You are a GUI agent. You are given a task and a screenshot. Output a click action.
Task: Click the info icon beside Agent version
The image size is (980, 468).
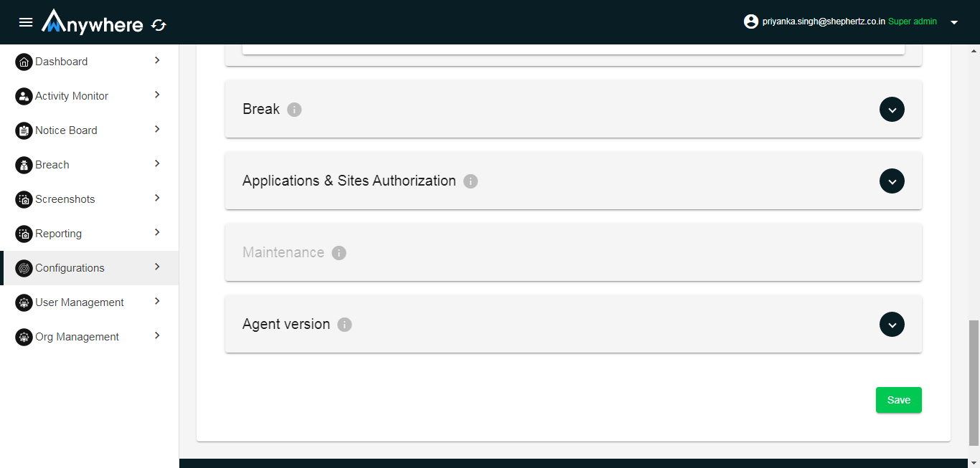(x=345, y=325)
